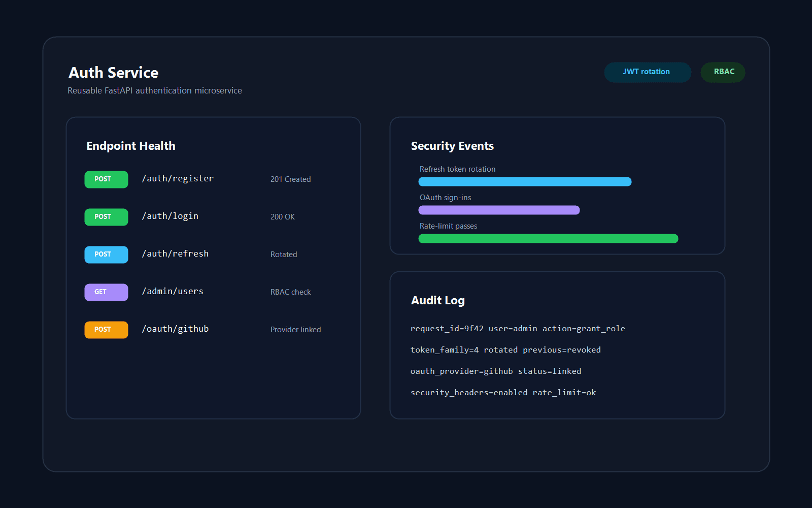Click the green Rate-limit passes bar

click(x=548, y=239)
